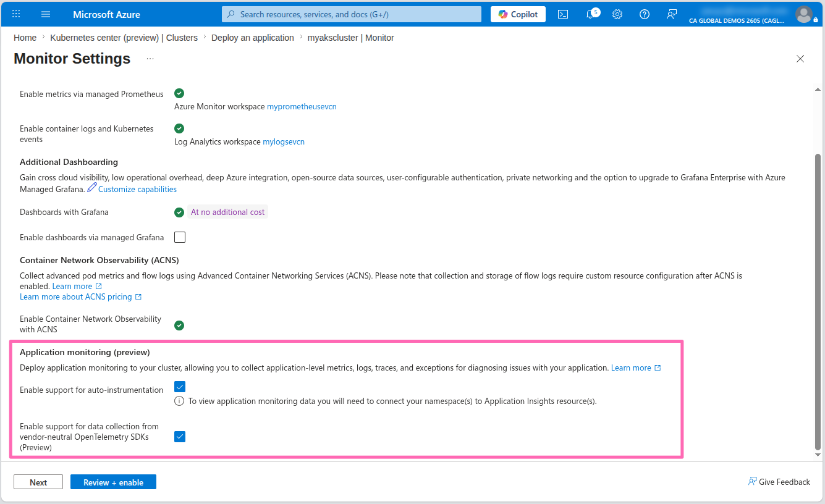Close the Monitor Settings pane
Viewport: 825px width, 504px height.
coord(800,59)
